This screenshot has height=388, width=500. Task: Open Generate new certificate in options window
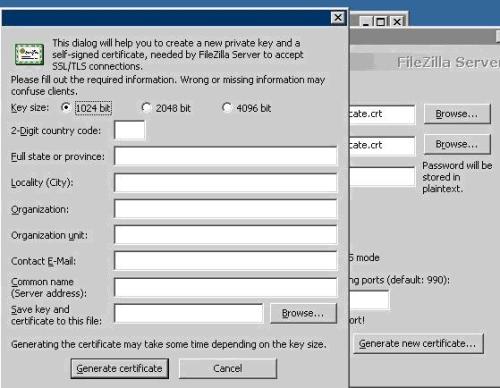(418, 343)
